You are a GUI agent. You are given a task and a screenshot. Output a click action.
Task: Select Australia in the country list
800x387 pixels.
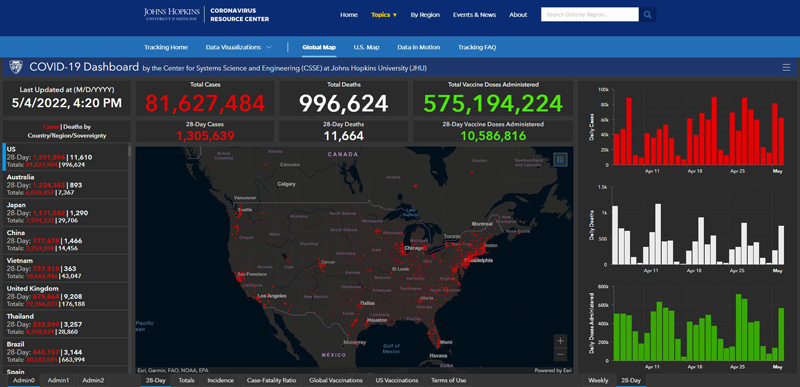pyautogui.click(x=65, y=185)
